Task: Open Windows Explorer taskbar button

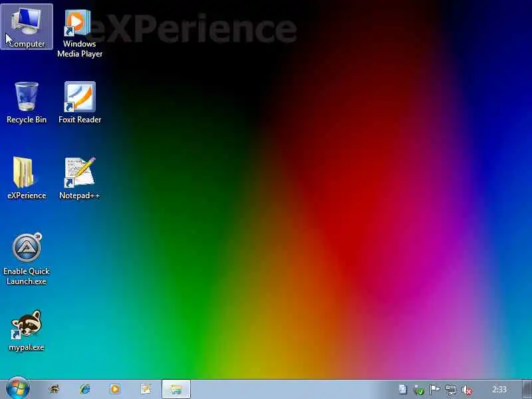Action: [176, 389]
